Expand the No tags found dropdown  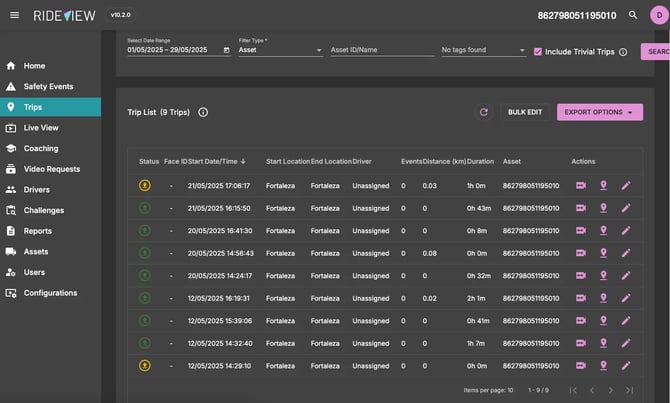pos(483,50)
